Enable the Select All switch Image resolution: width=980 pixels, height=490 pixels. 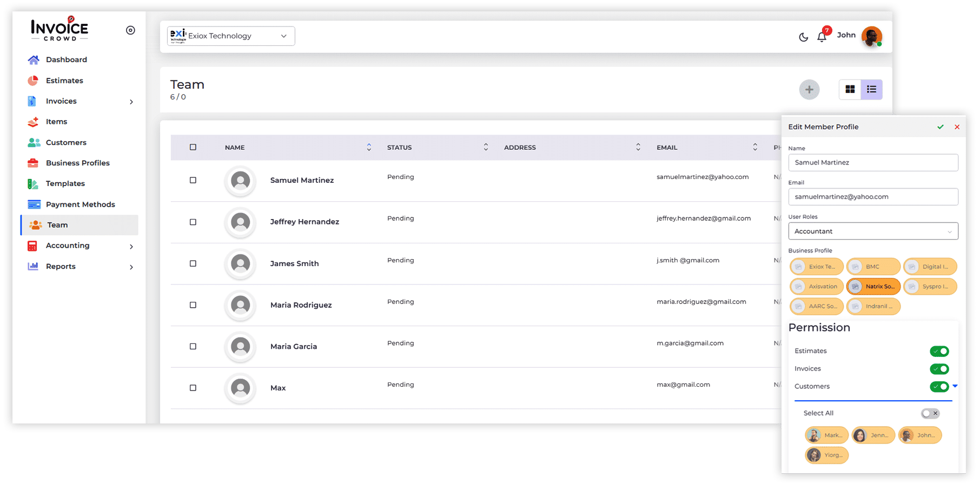pos(930,413)
